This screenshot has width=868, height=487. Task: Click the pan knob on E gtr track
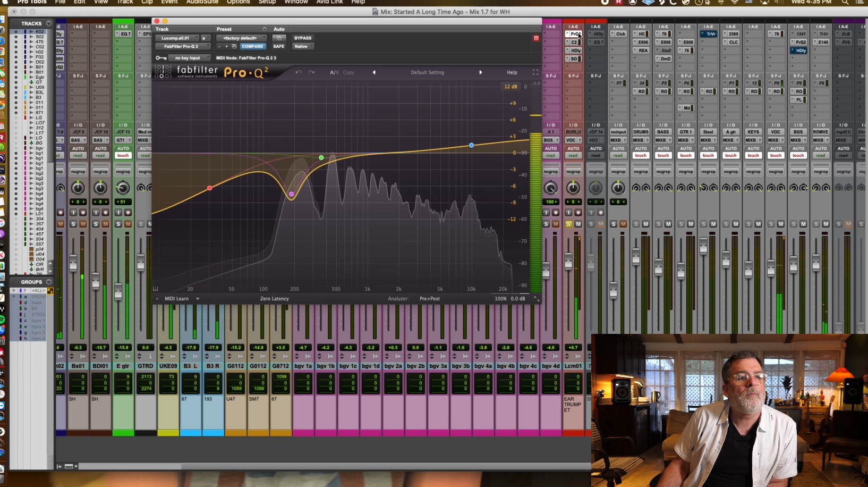[123, 188]
